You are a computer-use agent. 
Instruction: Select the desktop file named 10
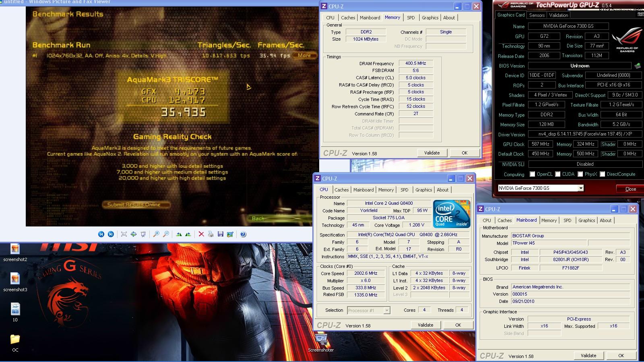(15, 313)
